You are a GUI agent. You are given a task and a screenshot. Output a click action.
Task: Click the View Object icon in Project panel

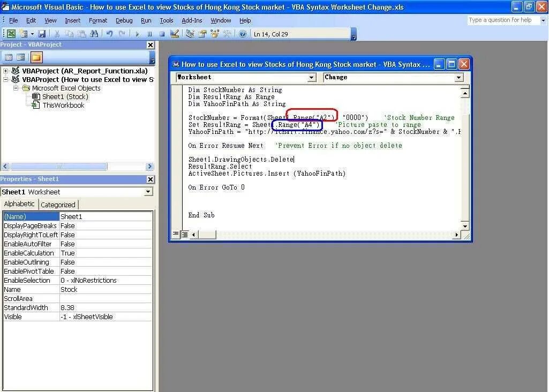click(21, 57)
